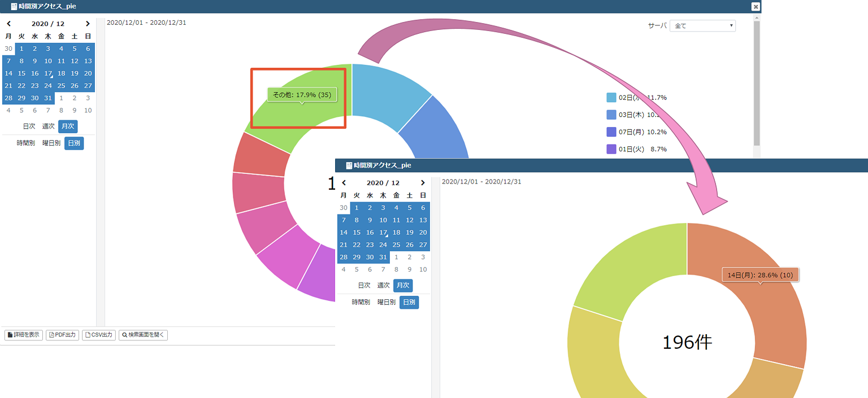Pick day 14 in front window calendar

click(344, 233)
